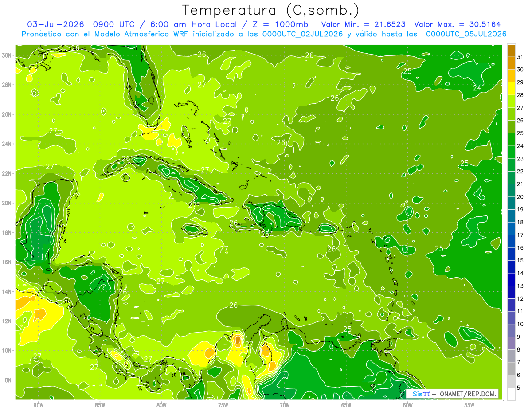Viewport: 532px width, 411px height.
Task: Click the "80W" longitude axis label
Action: pyautogui.click(x=161, y=406)
